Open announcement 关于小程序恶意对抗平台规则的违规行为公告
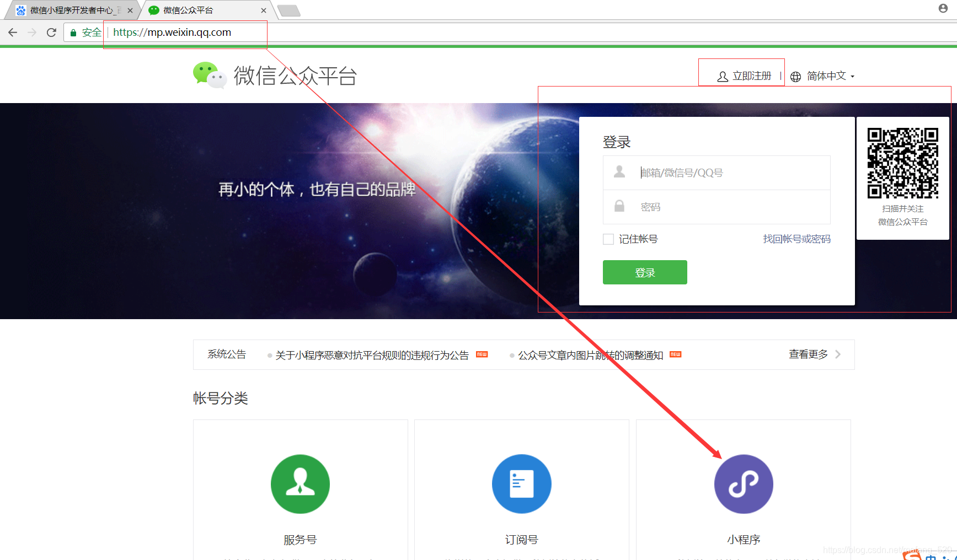Viewport: 957px width, 560px height. (x=372, y=356)
